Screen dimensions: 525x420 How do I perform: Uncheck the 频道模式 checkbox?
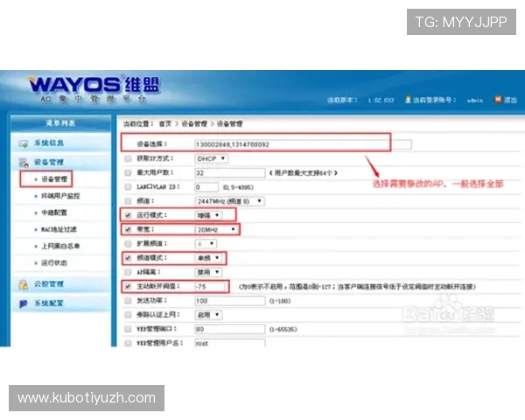[128, 258]
